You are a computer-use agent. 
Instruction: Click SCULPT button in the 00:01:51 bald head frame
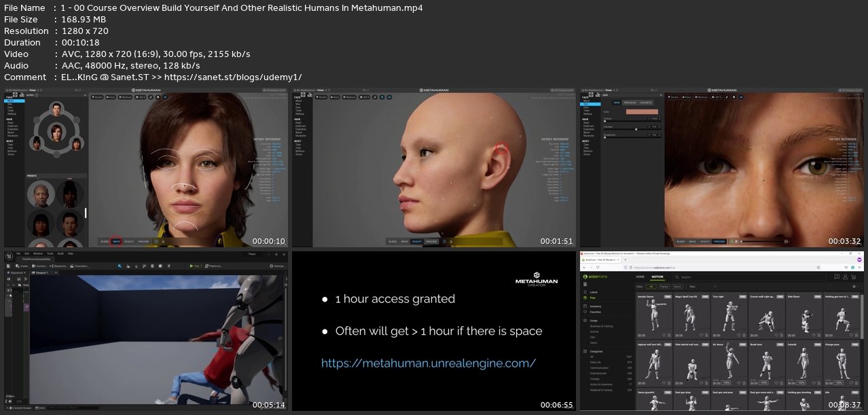coord(416,241)
